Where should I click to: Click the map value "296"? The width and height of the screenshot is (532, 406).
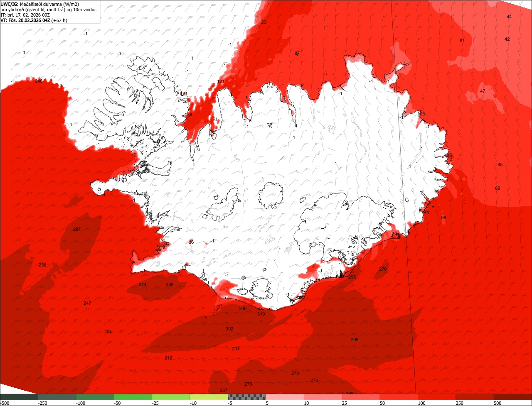tap(352, 277)
